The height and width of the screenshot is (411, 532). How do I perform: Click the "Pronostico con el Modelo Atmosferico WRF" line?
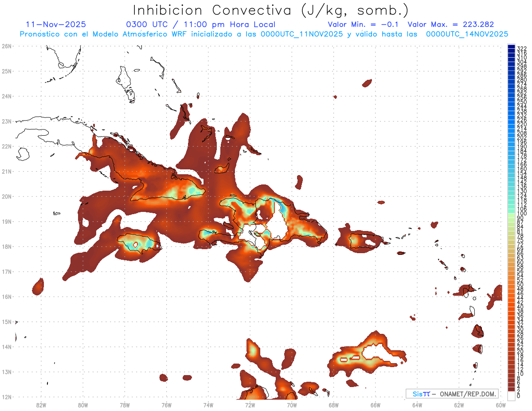tap(264, 34)
